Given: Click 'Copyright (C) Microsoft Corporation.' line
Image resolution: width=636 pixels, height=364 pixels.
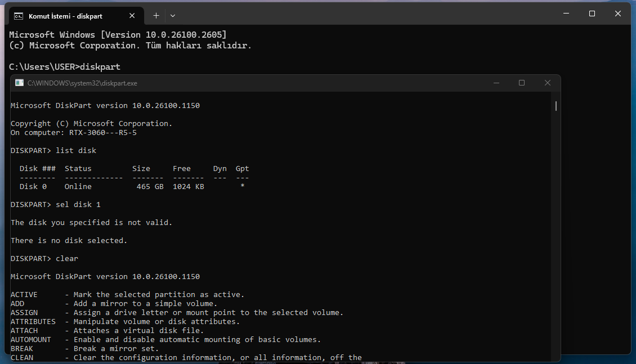Looking at the screenshot, I should (91, 124).
